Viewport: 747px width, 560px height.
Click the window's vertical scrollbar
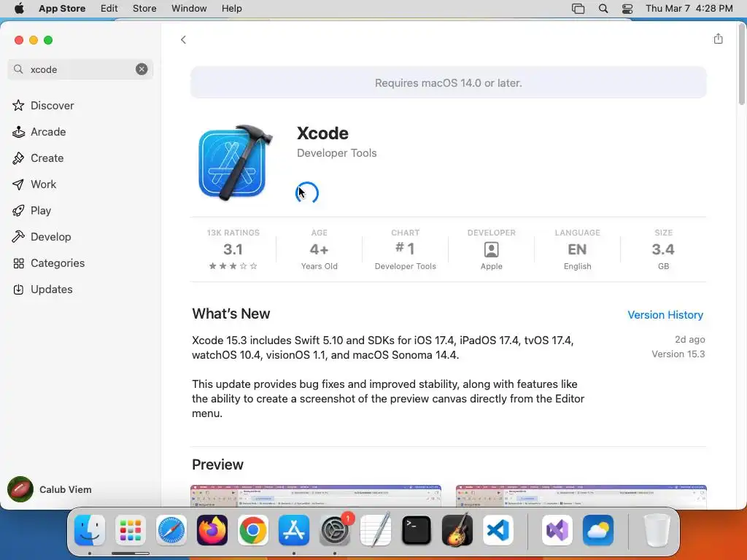point(741,64)
